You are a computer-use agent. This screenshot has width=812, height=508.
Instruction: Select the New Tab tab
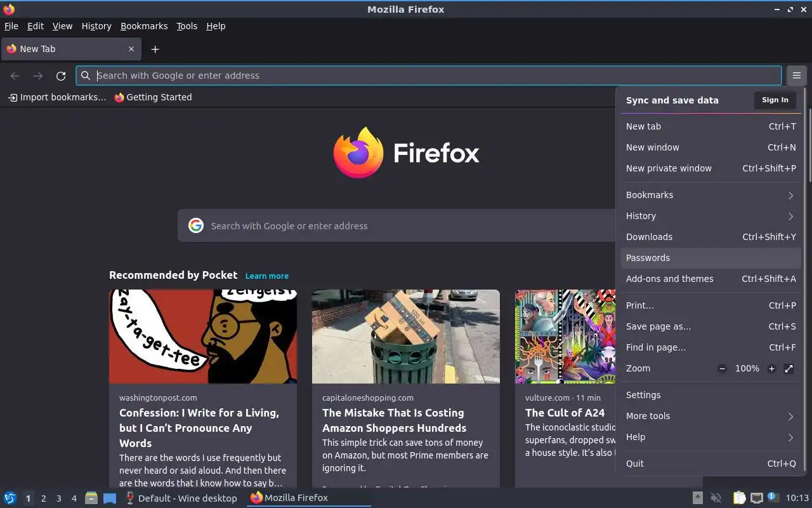click(70, 49)
